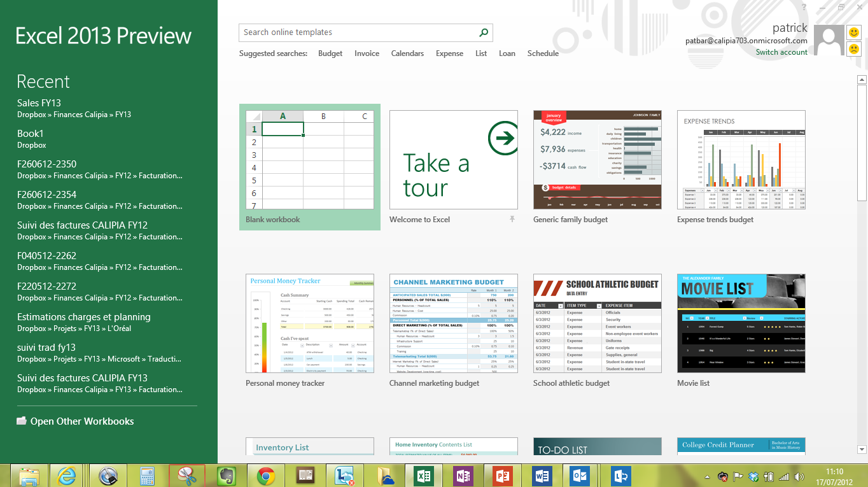The width and height of the screenshot is (868, 487).
Task: Click the scrollbar up arrow
Action: (x=862, y=80)
